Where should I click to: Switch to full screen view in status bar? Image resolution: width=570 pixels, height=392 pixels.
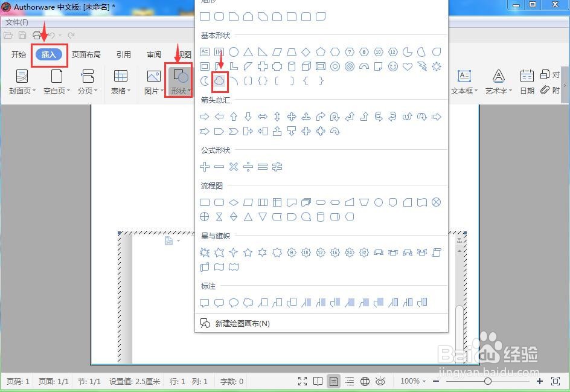click(x=303, y=381)
